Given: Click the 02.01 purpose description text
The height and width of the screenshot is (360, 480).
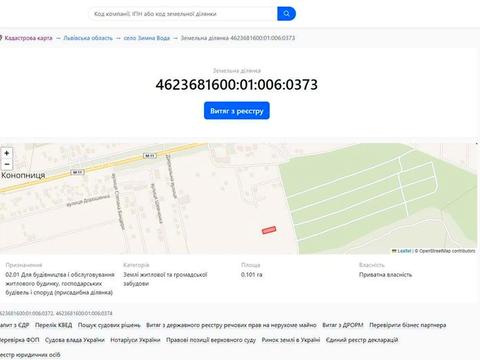Looking at the screenshot, I should (60, 284).
